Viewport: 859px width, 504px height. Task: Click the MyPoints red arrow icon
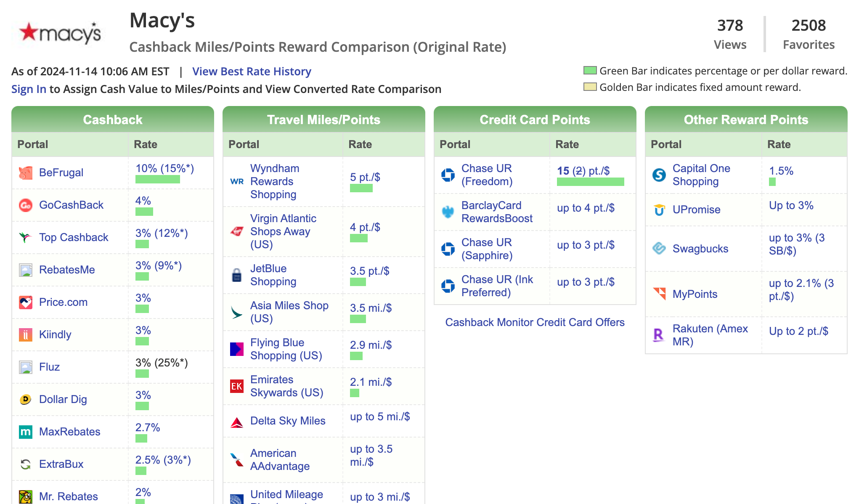coord(659,294)
